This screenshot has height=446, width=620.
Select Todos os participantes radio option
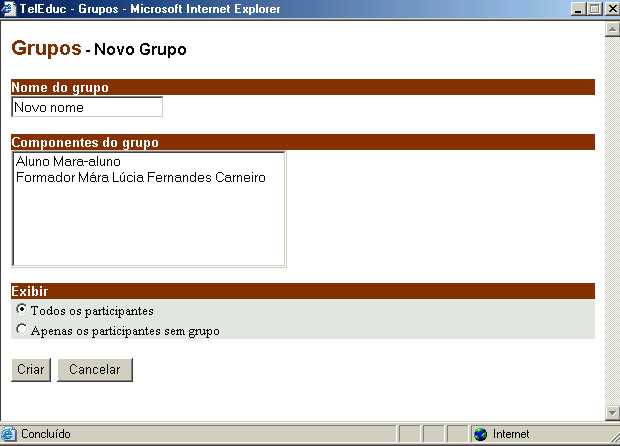[x=21, y=309]
